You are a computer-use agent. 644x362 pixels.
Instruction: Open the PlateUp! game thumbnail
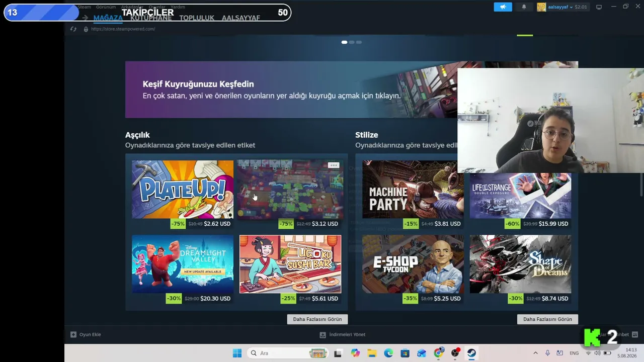tap(183, 190)
